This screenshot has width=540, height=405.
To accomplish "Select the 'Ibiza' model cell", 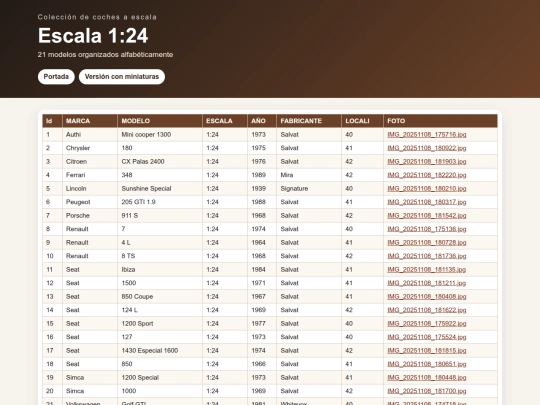I will pyautogui.click(x=160, y=270).
